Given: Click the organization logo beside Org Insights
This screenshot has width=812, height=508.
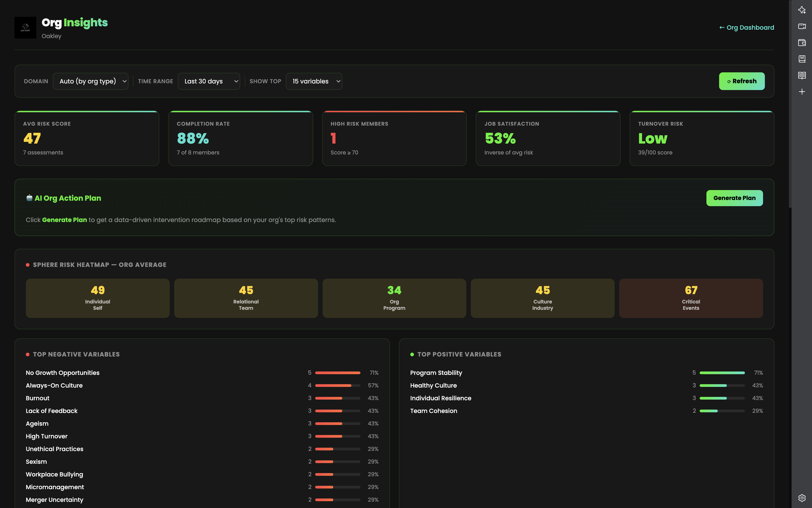Looking at the screenshot, I should tap(25, 27).
